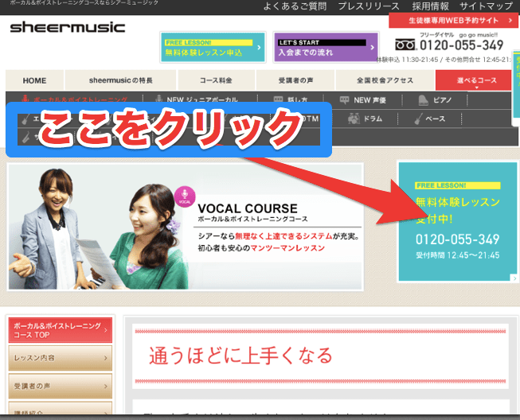The image size is (520, 420).
Task: Select HOME navigation tab
Action: point(34,80)
